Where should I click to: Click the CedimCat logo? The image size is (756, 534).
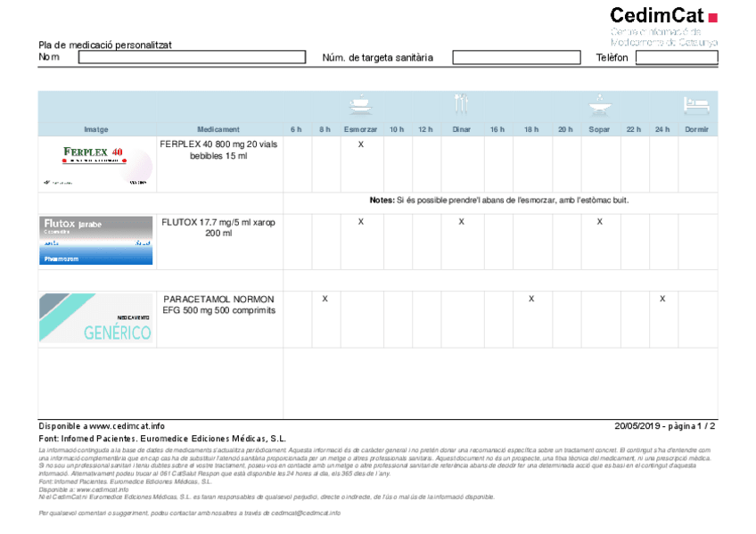click(664, 27)
